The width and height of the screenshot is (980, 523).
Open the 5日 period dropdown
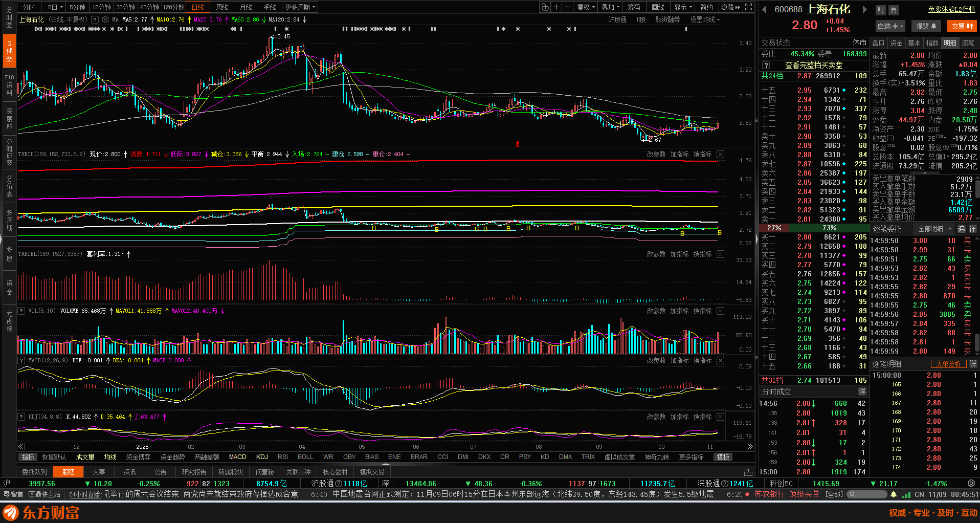tap(55, 7)
